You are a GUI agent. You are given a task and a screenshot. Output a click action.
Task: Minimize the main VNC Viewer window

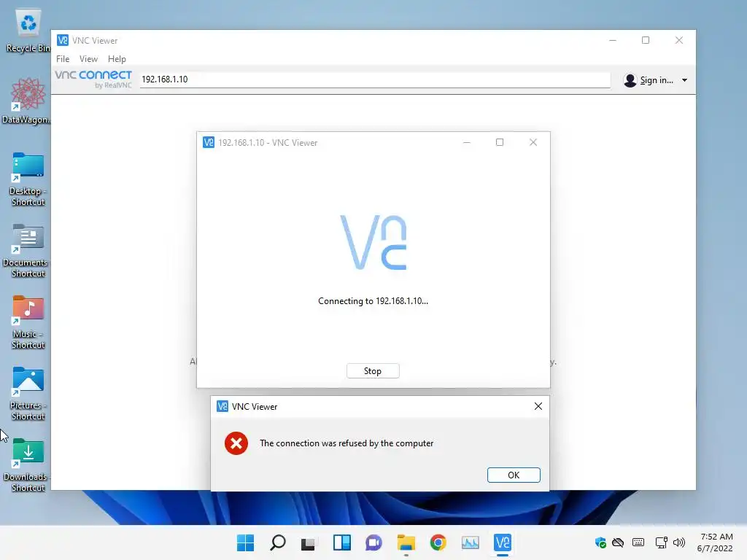coord(613,40)
